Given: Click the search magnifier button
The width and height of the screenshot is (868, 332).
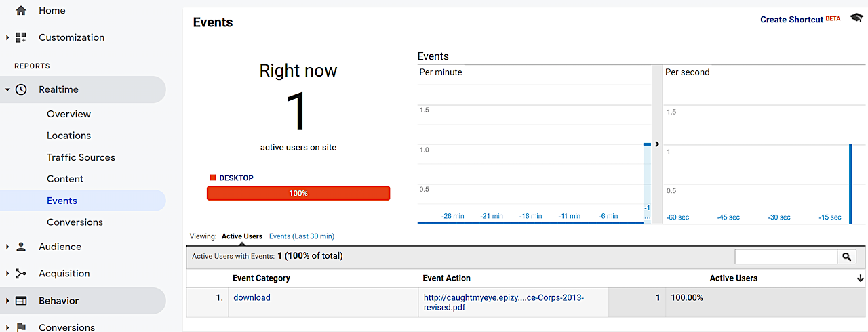Looking at the screenshot, I should 846,257.
